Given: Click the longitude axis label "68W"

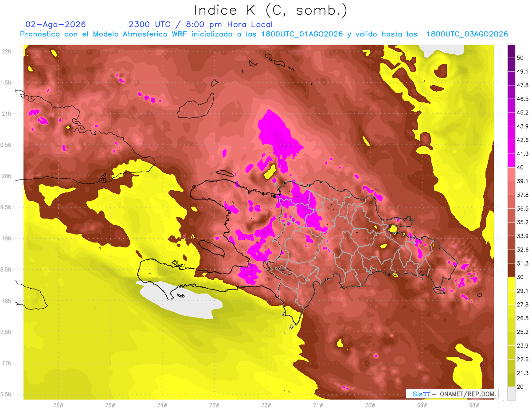Looking at the screenshot, I should [x=474, y=405].
